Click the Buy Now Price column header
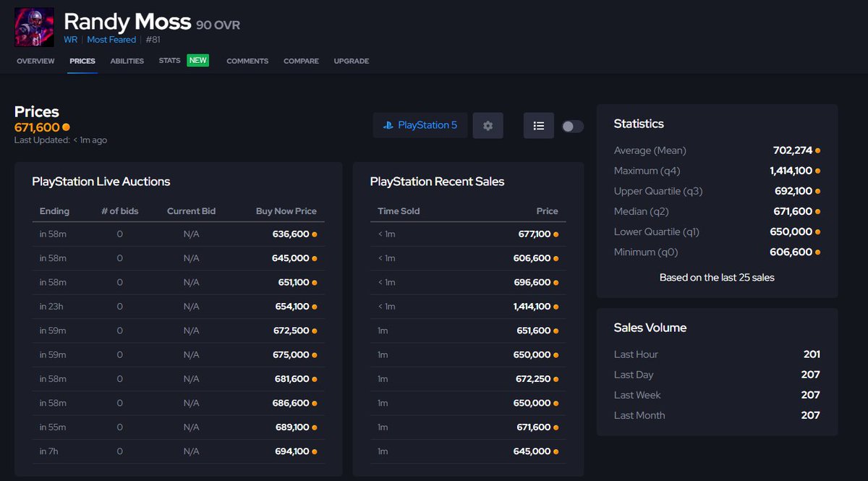The height and width of the screenshot is (481, 868). [286, 211]
